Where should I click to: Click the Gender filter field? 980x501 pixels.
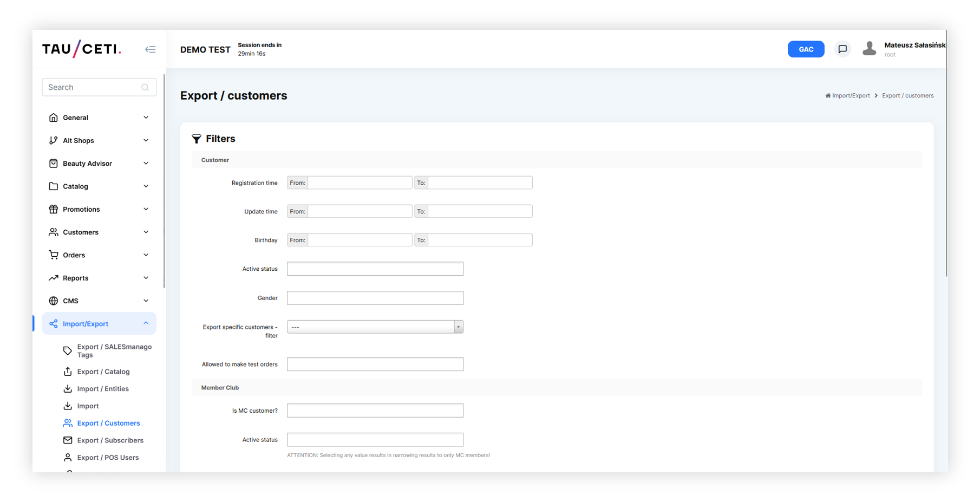(x=375, y=298)
